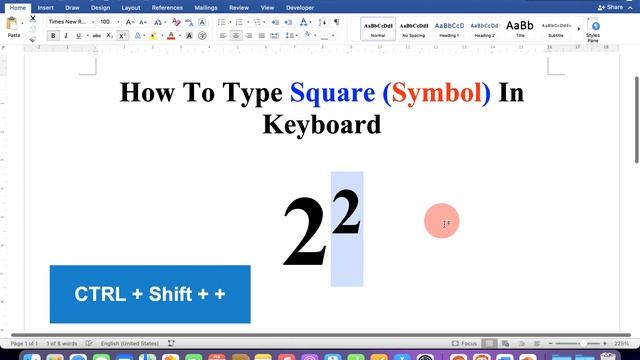The width and height of the screenshot is (640, 360).
Task: Align text right
Action: (249, 36)
